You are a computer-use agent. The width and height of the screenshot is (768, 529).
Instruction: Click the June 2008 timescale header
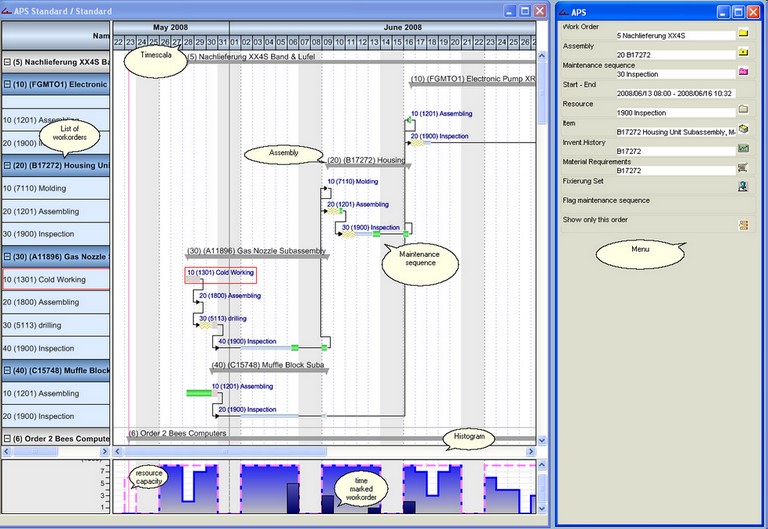tap(402, 28)
